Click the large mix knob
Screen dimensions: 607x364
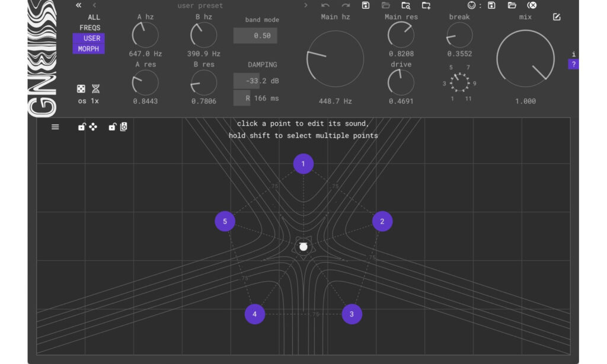click(525, 59)
